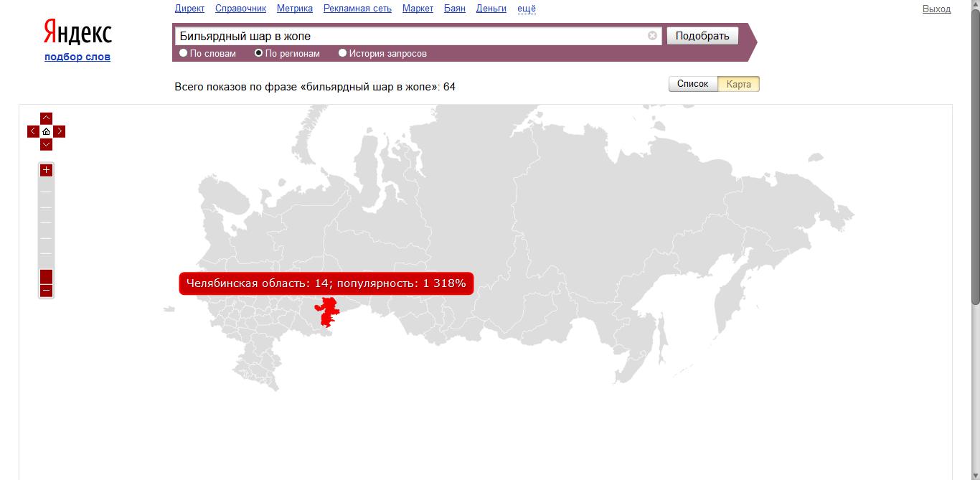Open the 'Рекламная сеть' link
The width and height of the screenshot is (980, 480).
pyautogui.click(x=357, y=9)
